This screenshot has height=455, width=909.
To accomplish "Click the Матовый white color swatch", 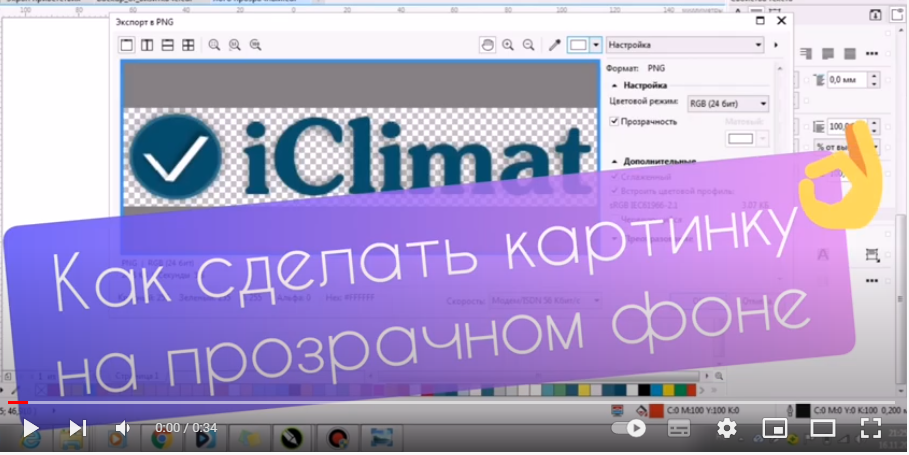I will click(x=740, y=139).
